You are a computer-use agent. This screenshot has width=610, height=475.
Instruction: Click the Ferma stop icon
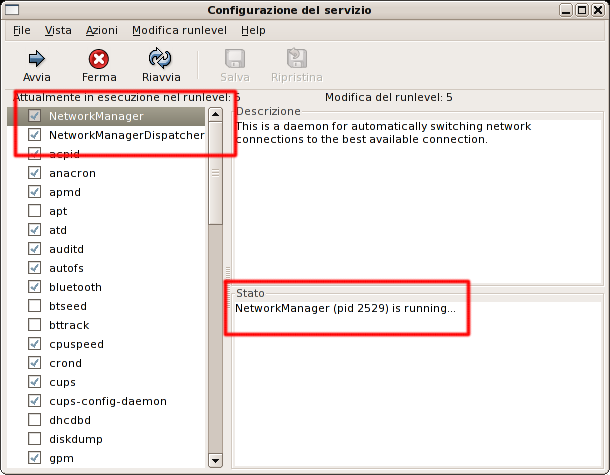tap(99, 58)
